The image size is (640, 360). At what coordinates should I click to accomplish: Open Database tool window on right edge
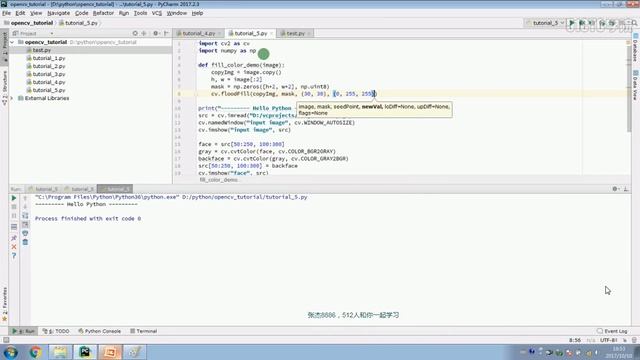click(636, 48)
